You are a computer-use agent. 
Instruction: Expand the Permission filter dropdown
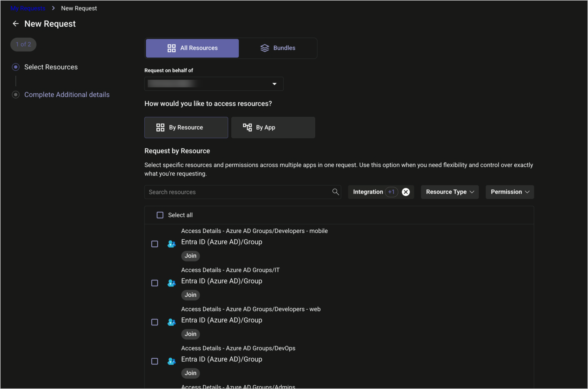[510, 192]
